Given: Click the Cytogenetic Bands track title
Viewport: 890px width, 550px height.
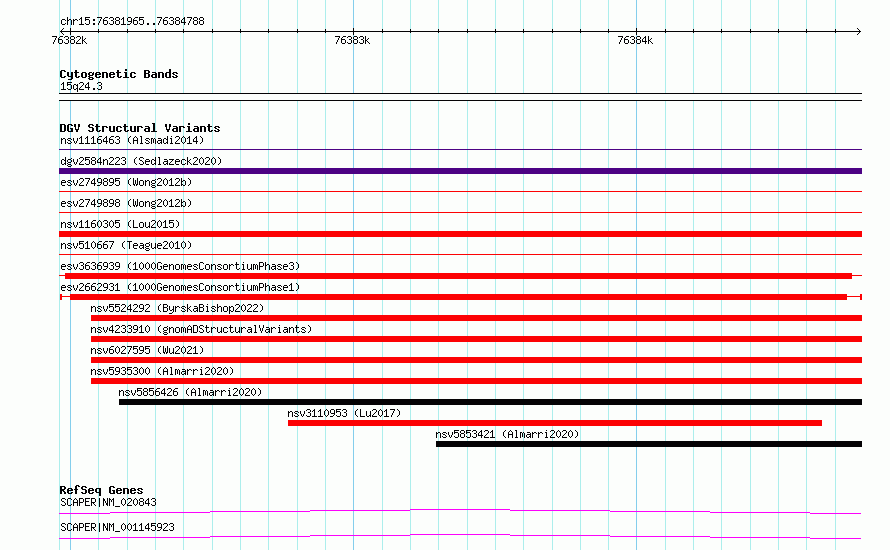Looking at the screenshot, I should point(119,74).
